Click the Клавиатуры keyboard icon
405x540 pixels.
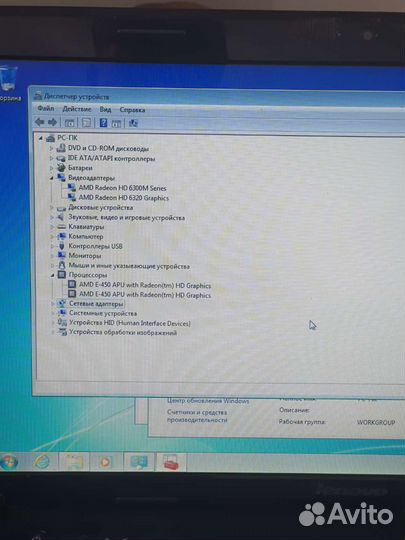click(61, 227)
